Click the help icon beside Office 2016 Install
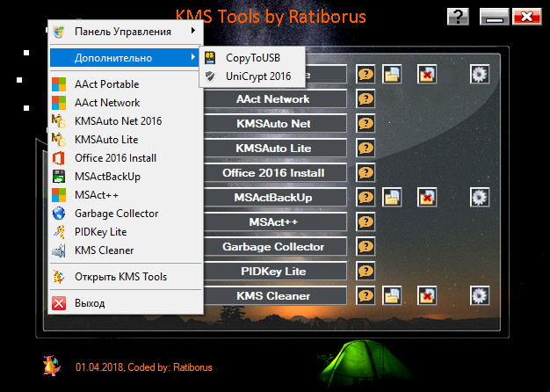This screenshot has height=392, width=550. click(x=365, y=173)
